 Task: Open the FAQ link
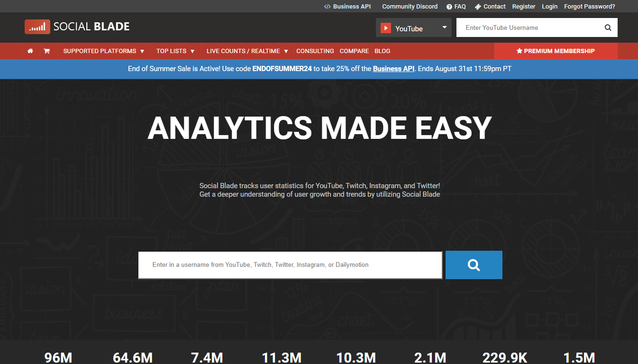coord(456,7)
